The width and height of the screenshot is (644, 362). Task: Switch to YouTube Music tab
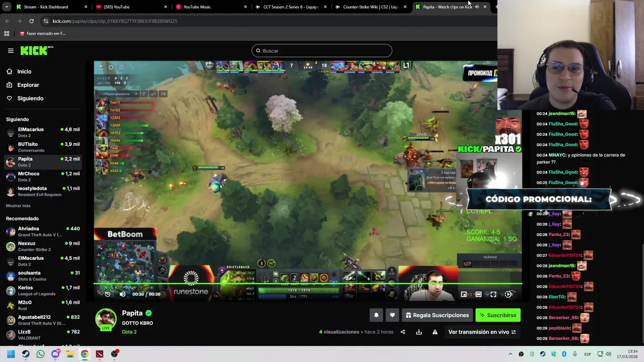point(211,7)
